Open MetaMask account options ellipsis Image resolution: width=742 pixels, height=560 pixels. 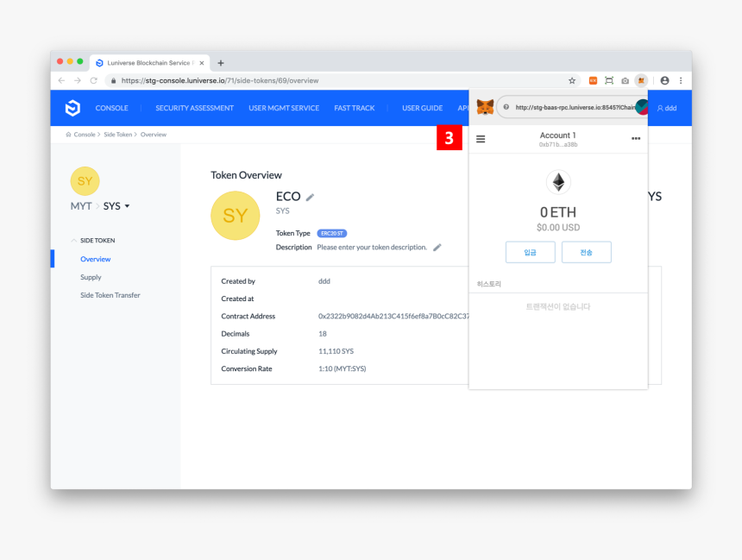tap(636, 139)
